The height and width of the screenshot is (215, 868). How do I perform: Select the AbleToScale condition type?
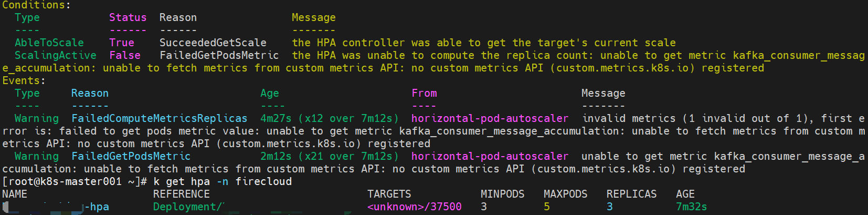49,43
